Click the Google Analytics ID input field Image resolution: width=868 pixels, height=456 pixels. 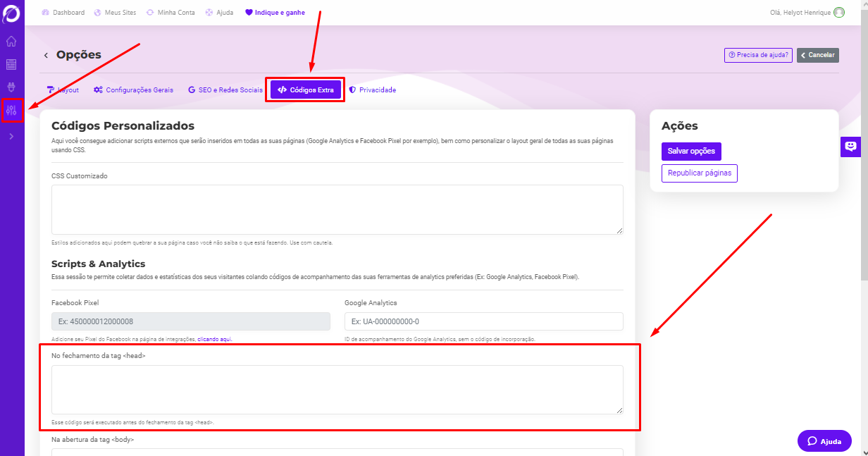(483, 321)
